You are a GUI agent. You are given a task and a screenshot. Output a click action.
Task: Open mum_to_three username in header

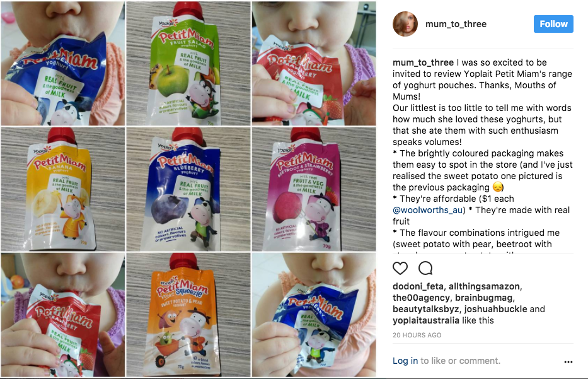pos(456,24)
